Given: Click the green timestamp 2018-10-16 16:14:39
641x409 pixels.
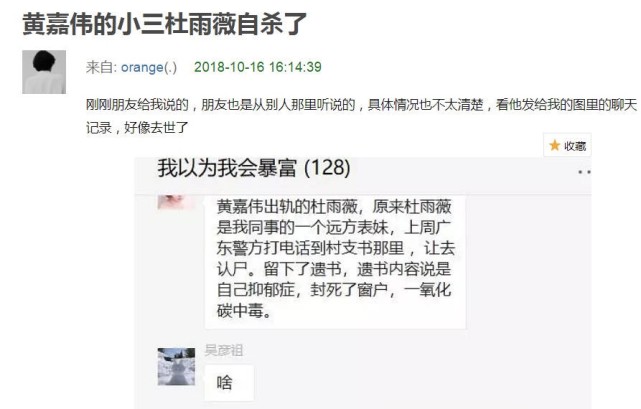Looking at the screenshot, I should pyautogui.click(x=258, y=67).
